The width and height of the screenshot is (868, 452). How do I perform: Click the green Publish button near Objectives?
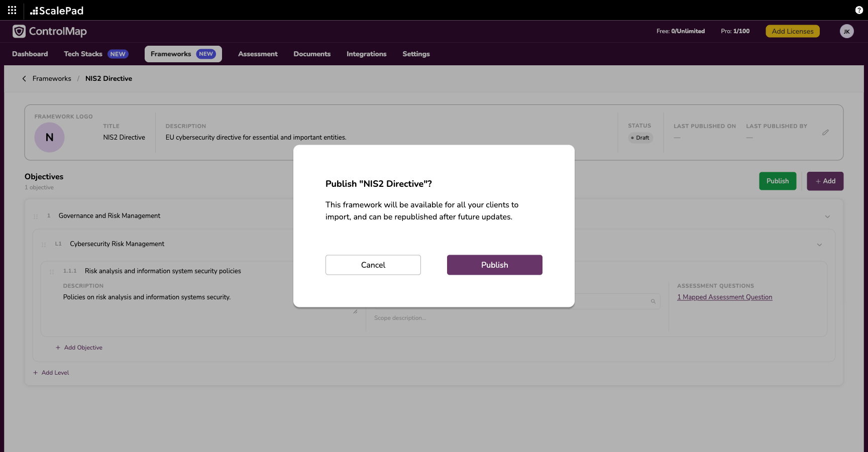pos(778,181)
